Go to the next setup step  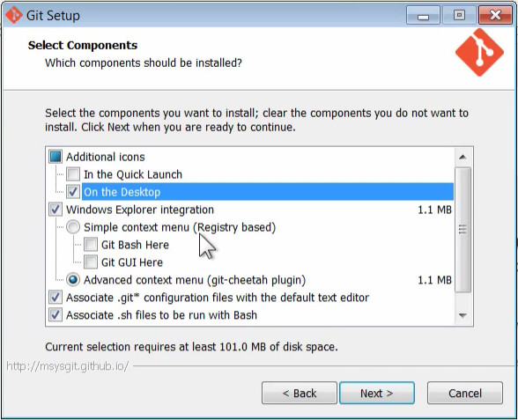[377, 394]
